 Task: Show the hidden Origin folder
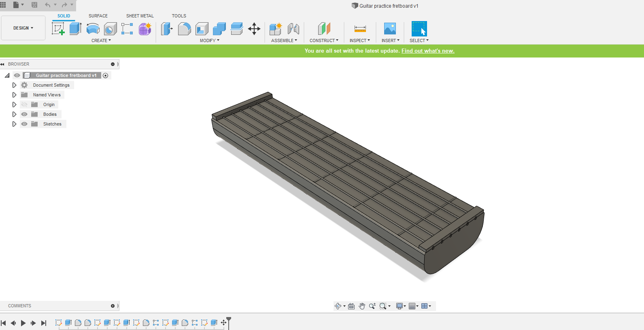24,104
